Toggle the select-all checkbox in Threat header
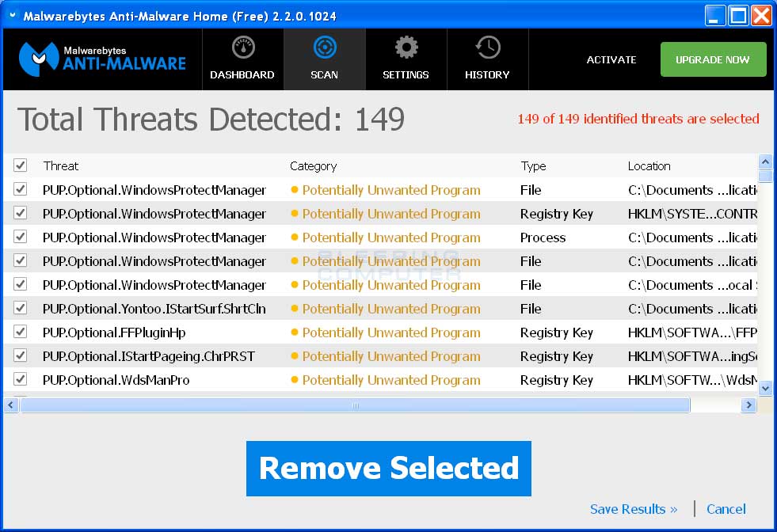 [21, 165]
